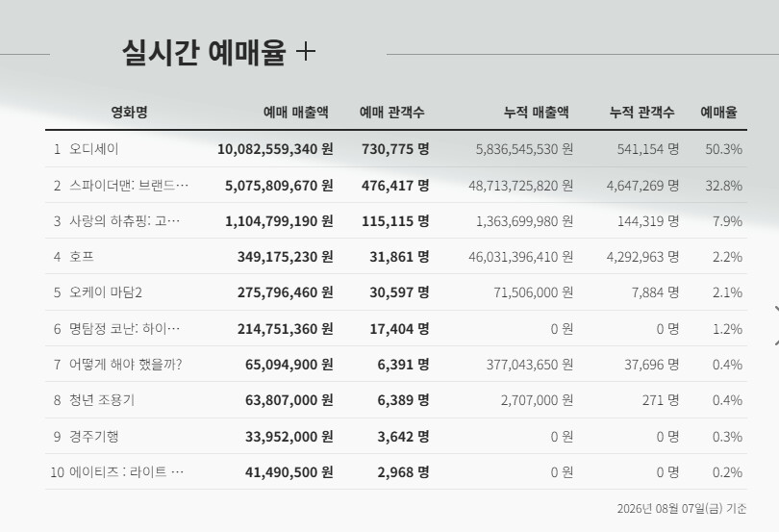The height and width of the screenshot is (532, 779).
Task: Click the 50.3% reservation rate for 오디세이
Action: click(x=724, y=149)
